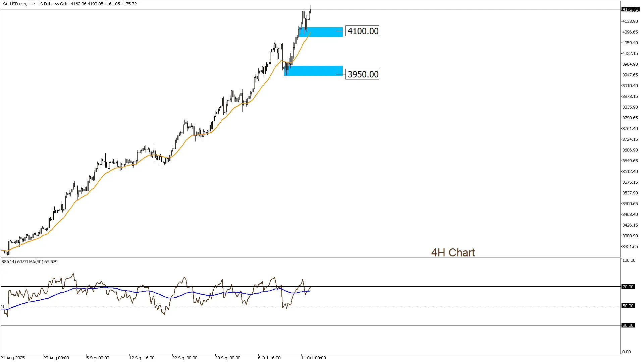Click the RSI 50.00 level tag

628,306
